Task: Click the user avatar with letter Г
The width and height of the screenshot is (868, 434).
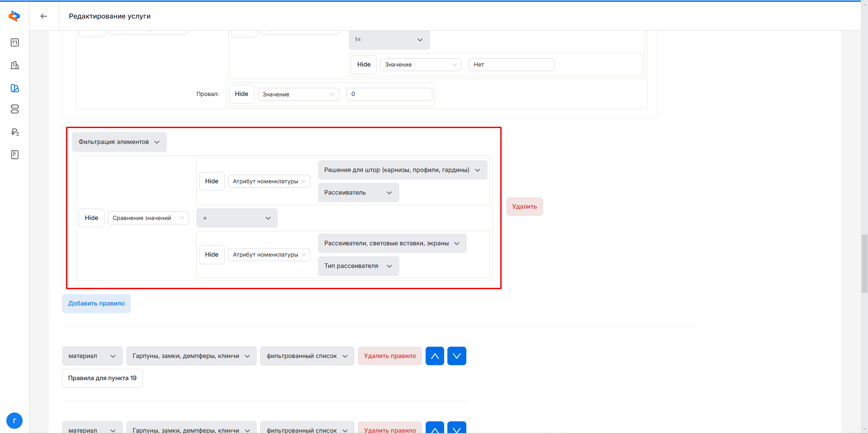Action: point(14,420)
